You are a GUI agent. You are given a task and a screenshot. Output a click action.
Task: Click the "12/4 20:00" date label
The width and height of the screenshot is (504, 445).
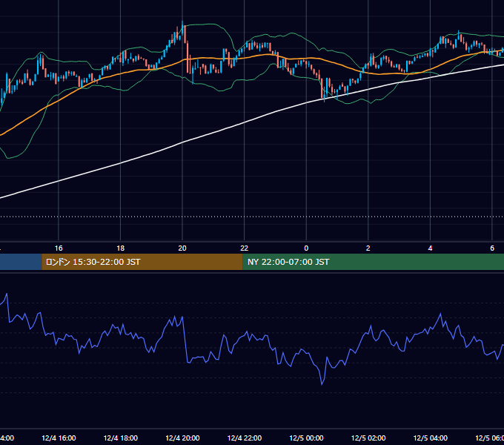coord(182,438)
